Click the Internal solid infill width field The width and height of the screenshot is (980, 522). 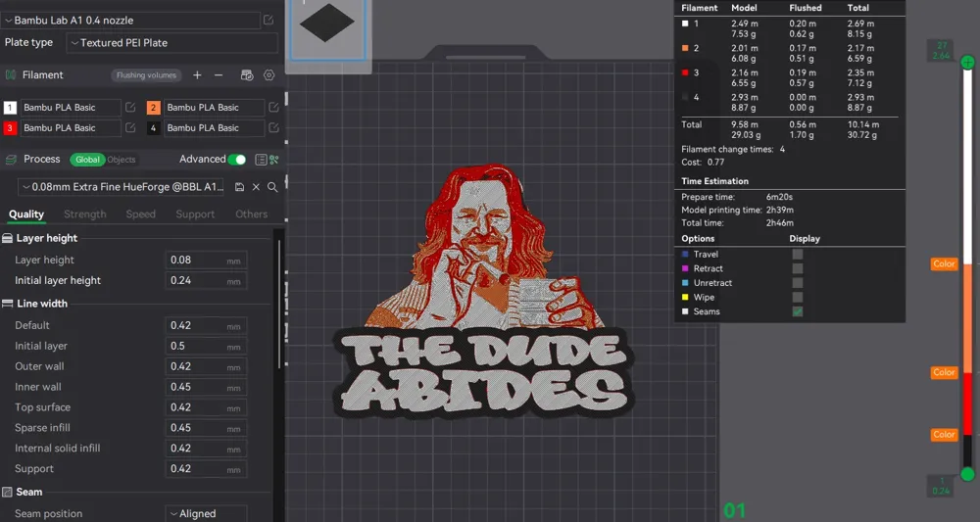(206, 449)
